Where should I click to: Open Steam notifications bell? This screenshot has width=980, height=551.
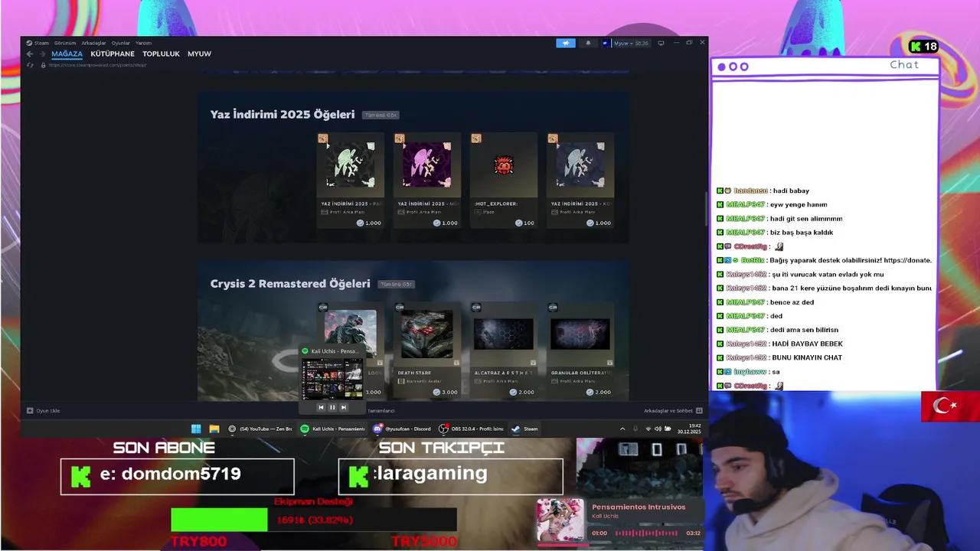tap(588, 43)
